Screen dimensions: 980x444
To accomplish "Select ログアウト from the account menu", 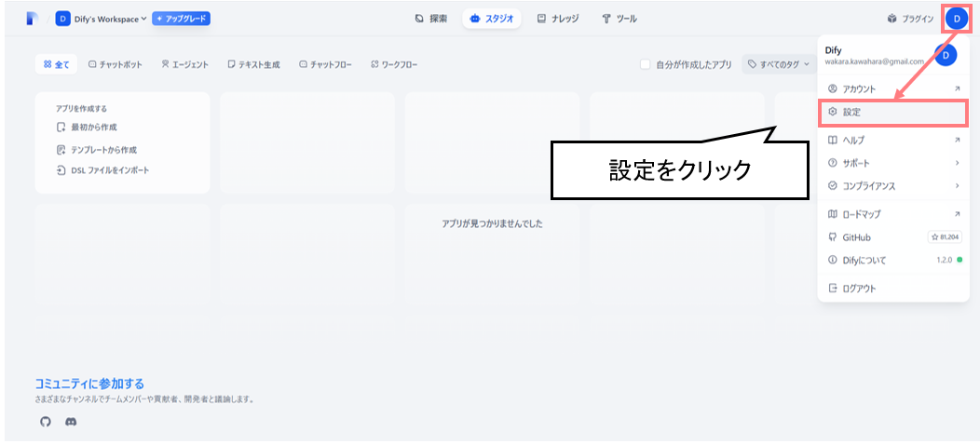I will (892, 289).
